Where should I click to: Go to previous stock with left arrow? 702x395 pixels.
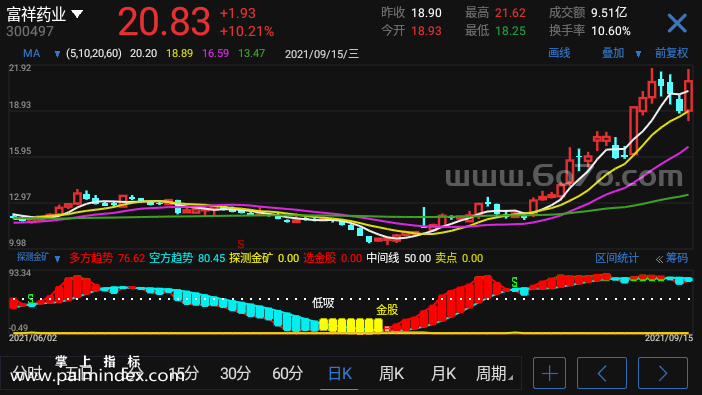click(x=602, y=373)
